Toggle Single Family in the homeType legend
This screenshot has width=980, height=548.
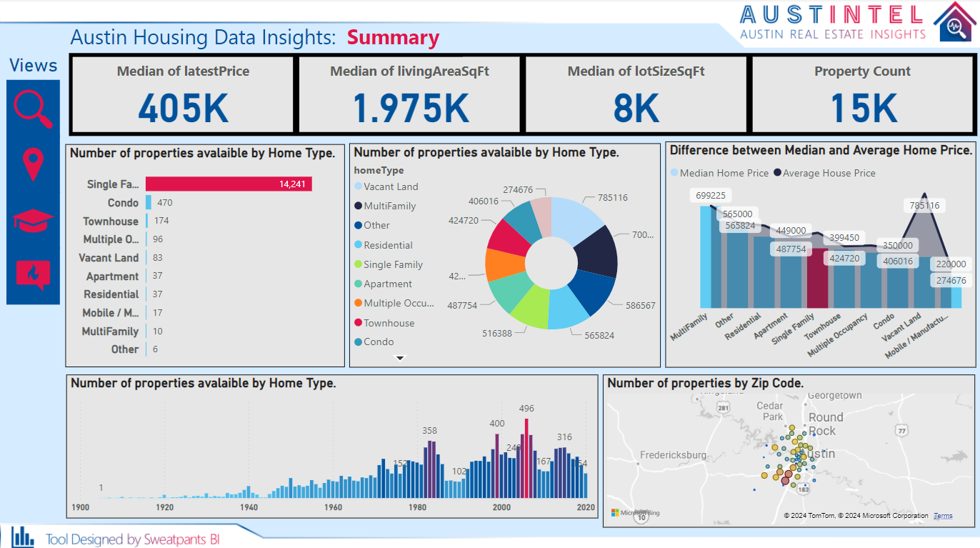(x=392, y=264)
